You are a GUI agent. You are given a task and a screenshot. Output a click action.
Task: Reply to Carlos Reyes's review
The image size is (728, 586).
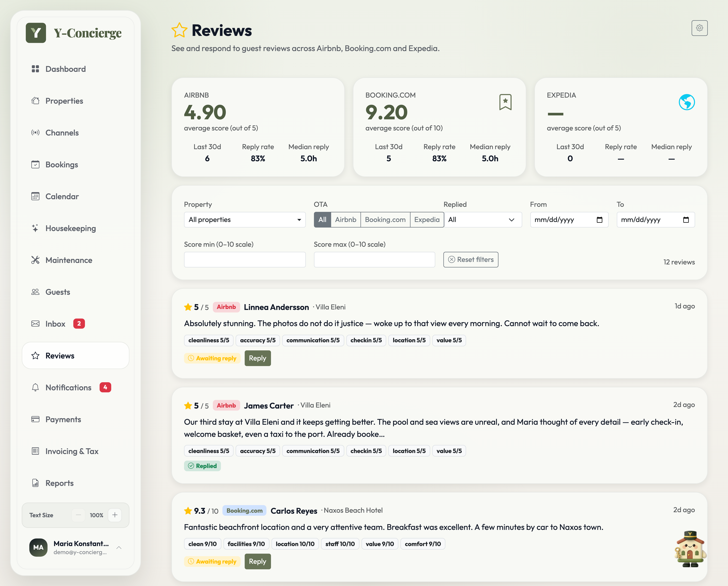258,562
